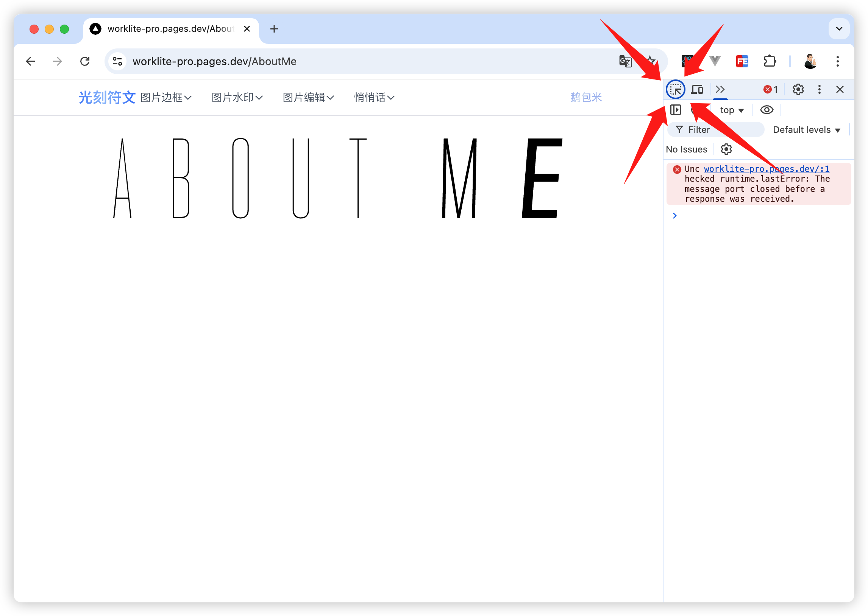Screen dimensions: 868x616
Task: Click the console Filter input field
Action: pyautogui.click(x=715, y=130)
